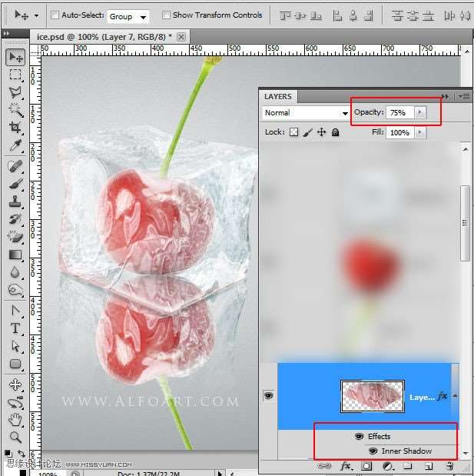Click Link Layers icon in Layers panel
The image size is (474, 476).
pyautogui.click(x=324, y=466)
